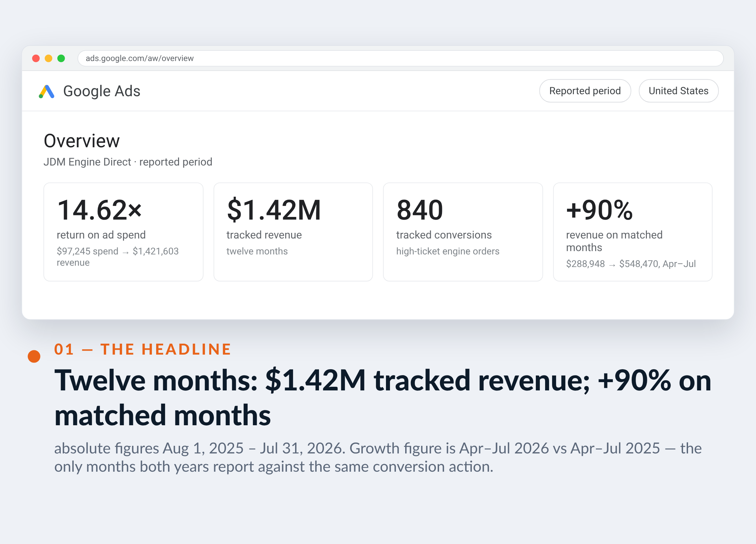Click the 01 — THE HEADLINE label
This screenshot has height=544, width=756.
143,349
